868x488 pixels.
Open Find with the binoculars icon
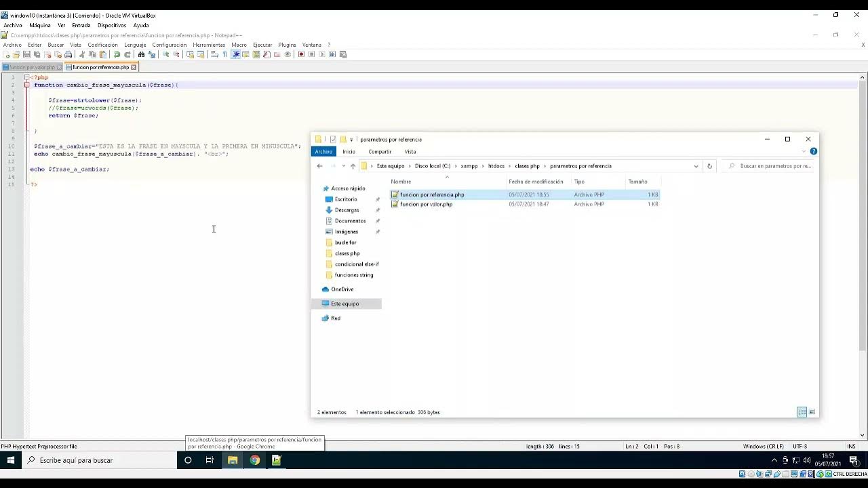pyautogui.click(x=141, y=54)
